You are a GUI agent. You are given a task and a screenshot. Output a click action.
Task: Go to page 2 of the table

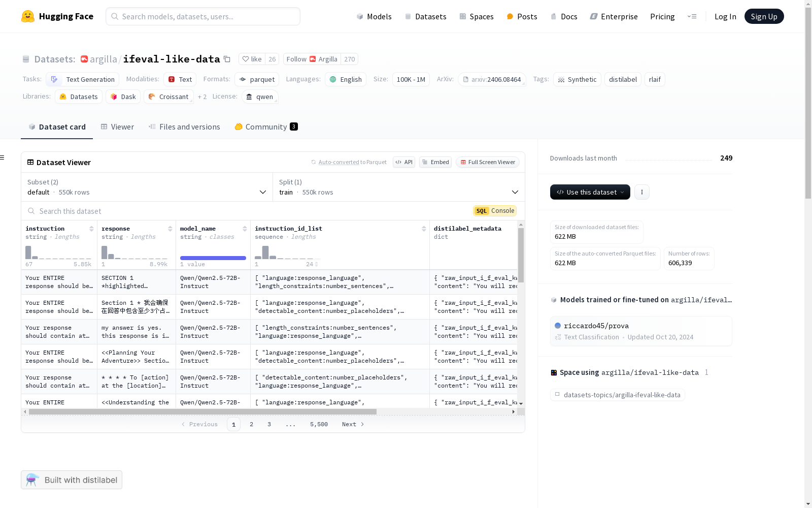pyautogui.click(x=251, y=424)
